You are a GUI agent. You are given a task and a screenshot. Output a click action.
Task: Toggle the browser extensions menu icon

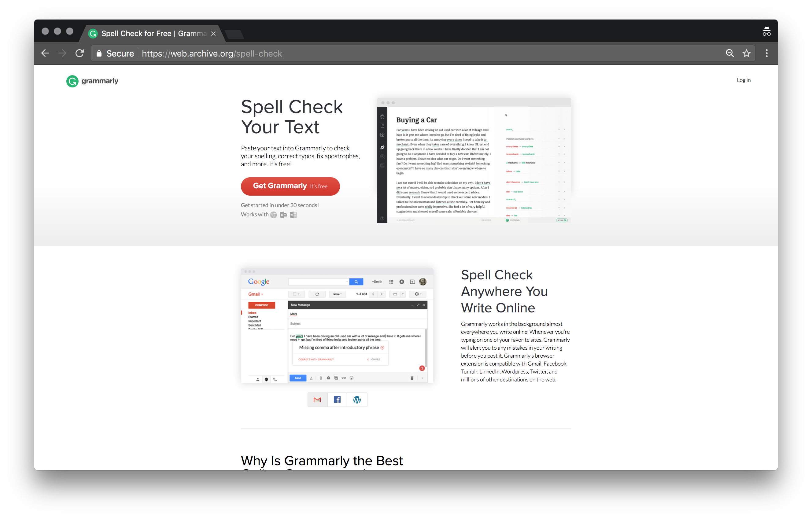pos(766,53)
